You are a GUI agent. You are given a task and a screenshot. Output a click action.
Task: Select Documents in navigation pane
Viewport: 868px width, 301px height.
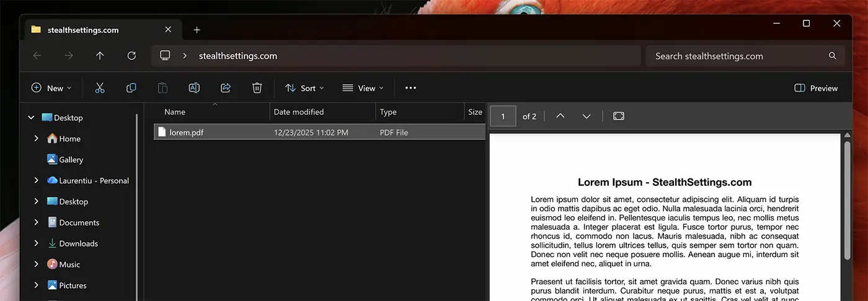(73, 222)
